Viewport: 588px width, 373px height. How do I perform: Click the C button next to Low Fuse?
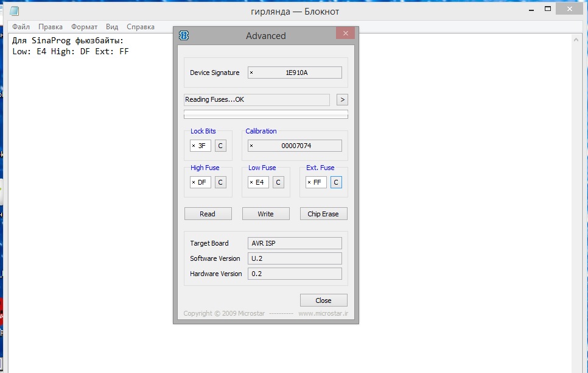pos(278,182)
